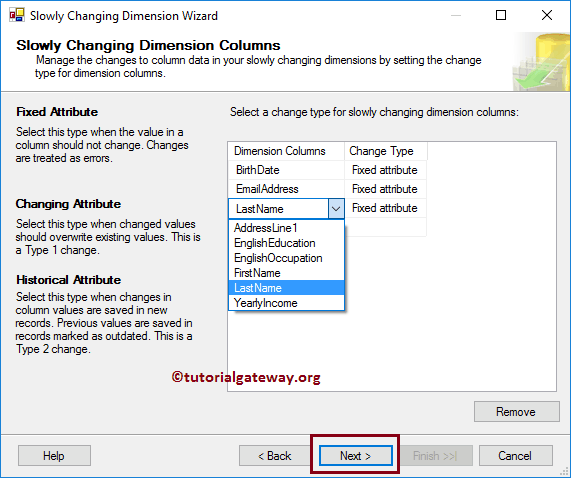This screenshot has width=571, height=478.
Task: Click the Slowly Changing Dimension Wizard title icon
Action: (x=17, y=15)
